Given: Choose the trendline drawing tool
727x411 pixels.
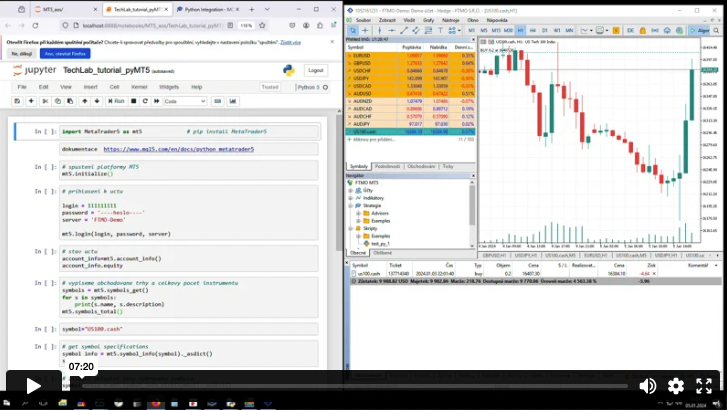Looking at the screenshot, I should pos(404,30).
